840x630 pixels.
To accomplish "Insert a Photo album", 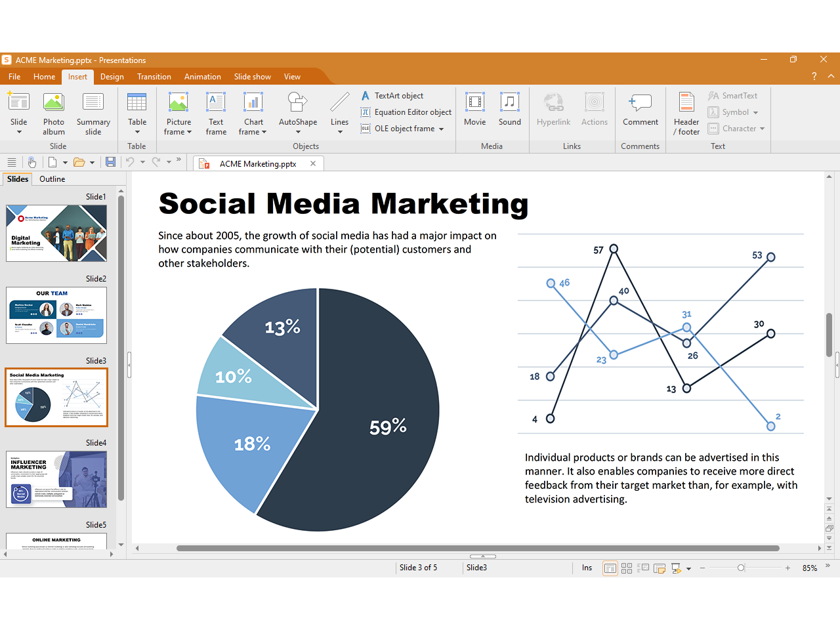I will [54, 113].
